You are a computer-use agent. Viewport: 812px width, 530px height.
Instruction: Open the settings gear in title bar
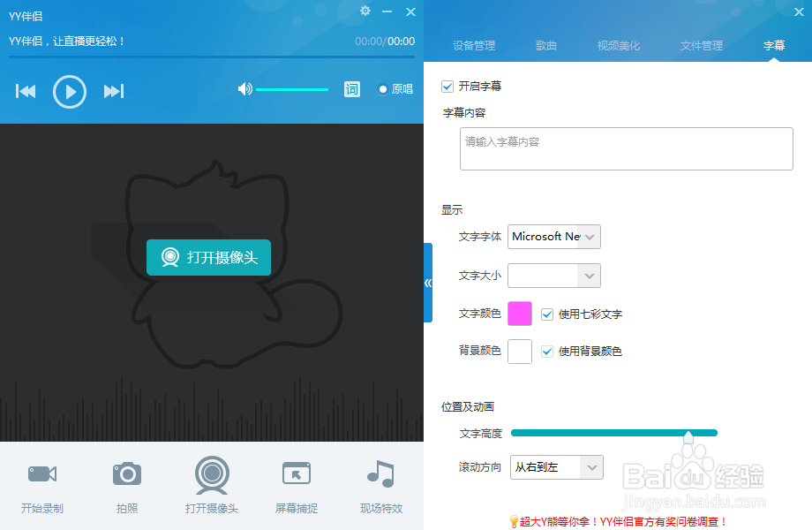pos(365,11)
